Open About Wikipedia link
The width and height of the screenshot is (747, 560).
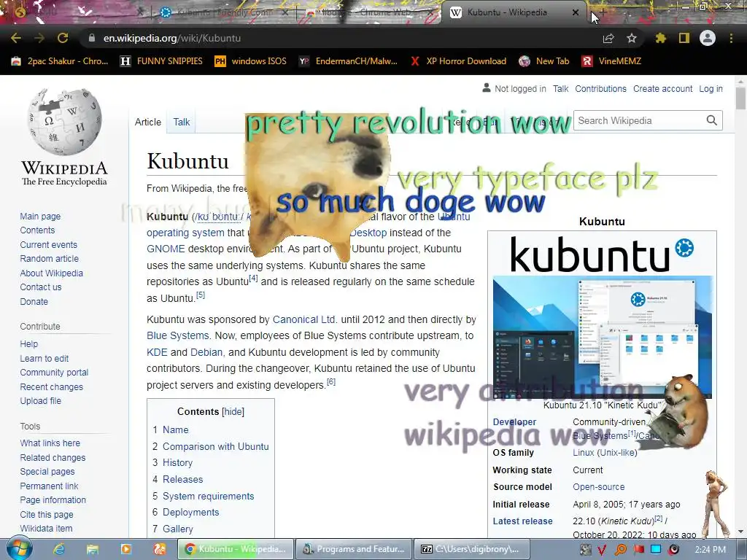pyautogui.click(x=52, y=273)
